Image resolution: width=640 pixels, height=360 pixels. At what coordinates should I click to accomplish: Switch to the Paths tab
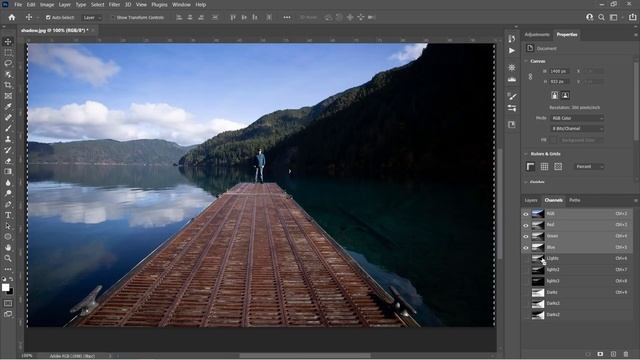[575, 200]
